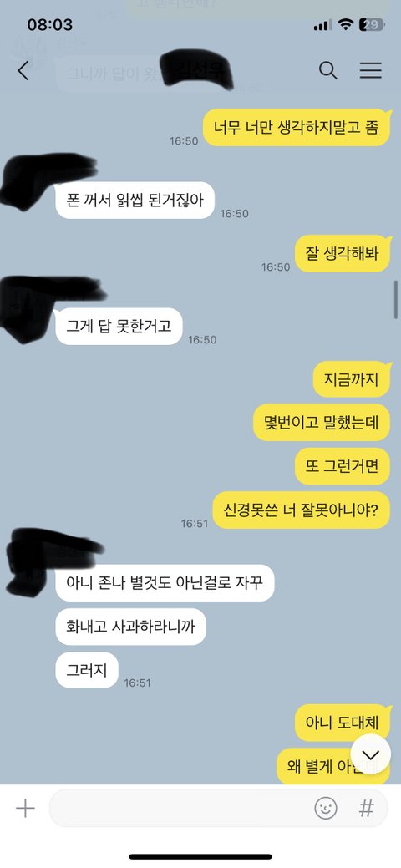This screenshot has height=868, width=401.
Task: Select the '잘 생각해봐' yellow bubble
Action: tap(343, 253)
